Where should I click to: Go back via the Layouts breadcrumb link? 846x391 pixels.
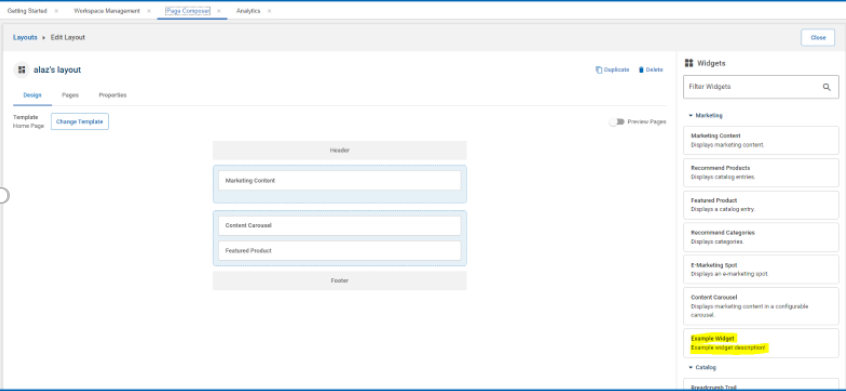[25, 38]
